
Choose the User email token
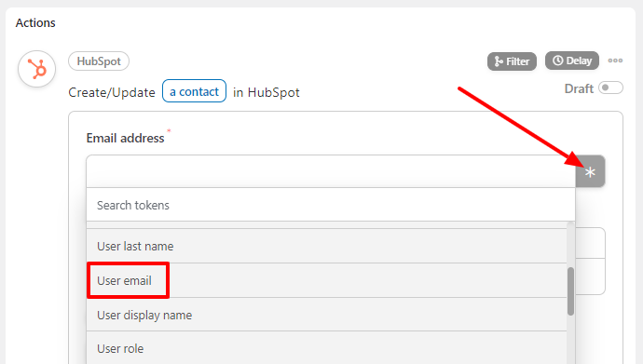[x=326, y=280]
